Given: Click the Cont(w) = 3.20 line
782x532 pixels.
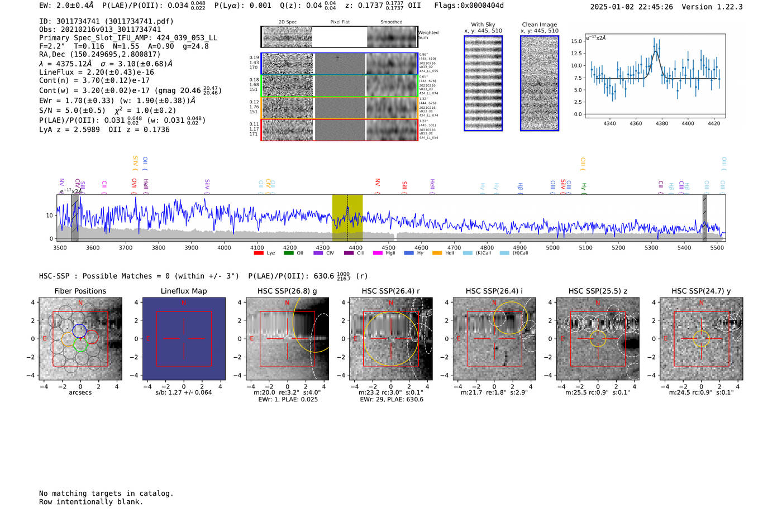Looking at the screenshot, I should tap(130, 90).
